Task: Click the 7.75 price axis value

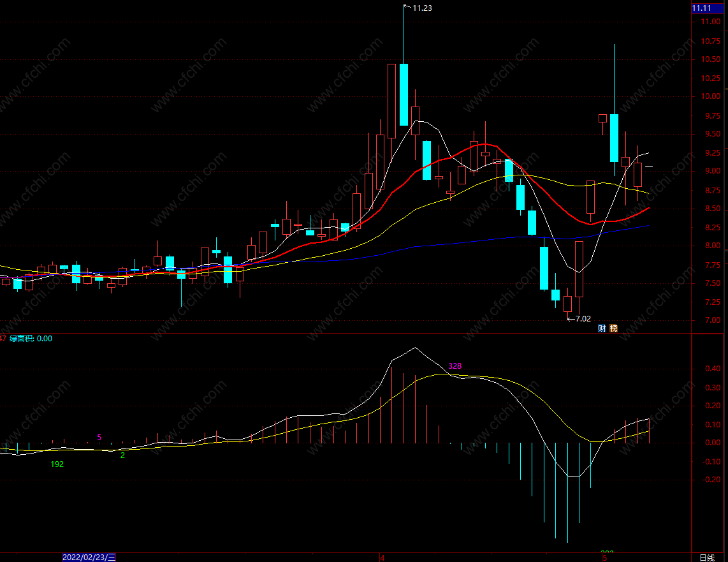Action: tap(713, 265)
